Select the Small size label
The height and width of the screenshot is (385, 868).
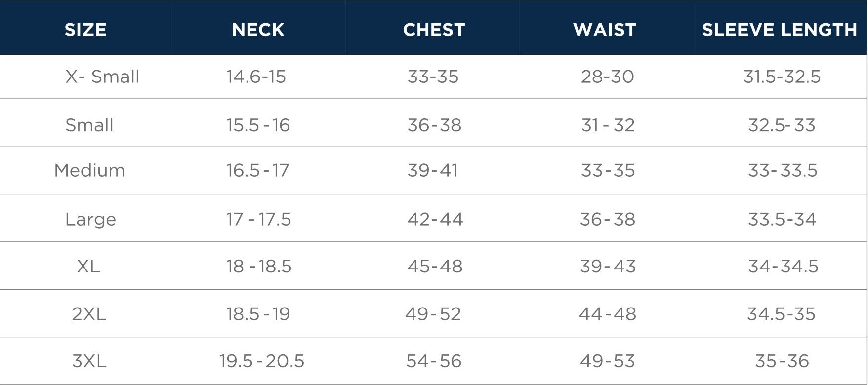(89, 125)
